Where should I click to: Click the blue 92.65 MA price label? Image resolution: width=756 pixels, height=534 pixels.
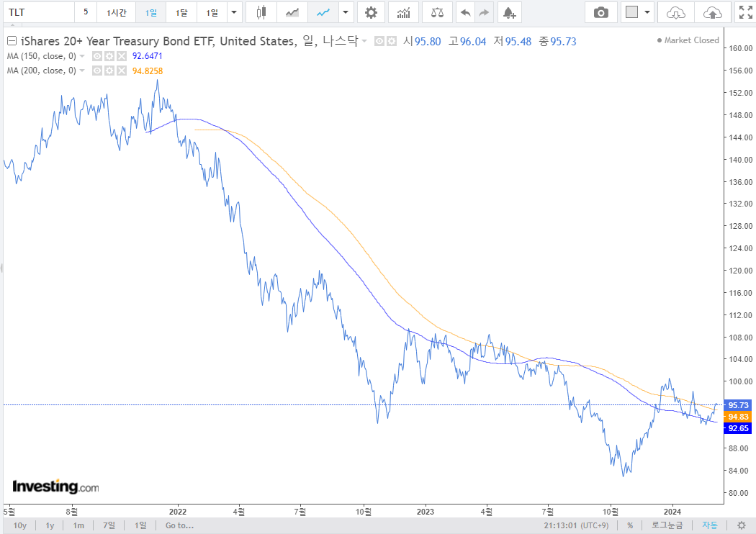tap(738, 428)
